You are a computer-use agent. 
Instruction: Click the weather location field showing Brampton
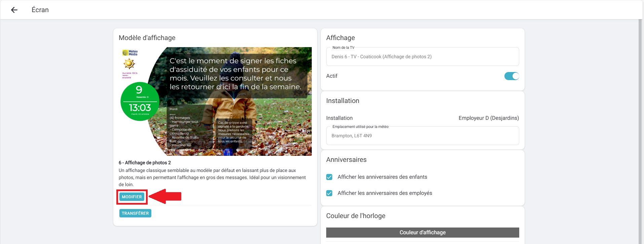coord(422,136)
